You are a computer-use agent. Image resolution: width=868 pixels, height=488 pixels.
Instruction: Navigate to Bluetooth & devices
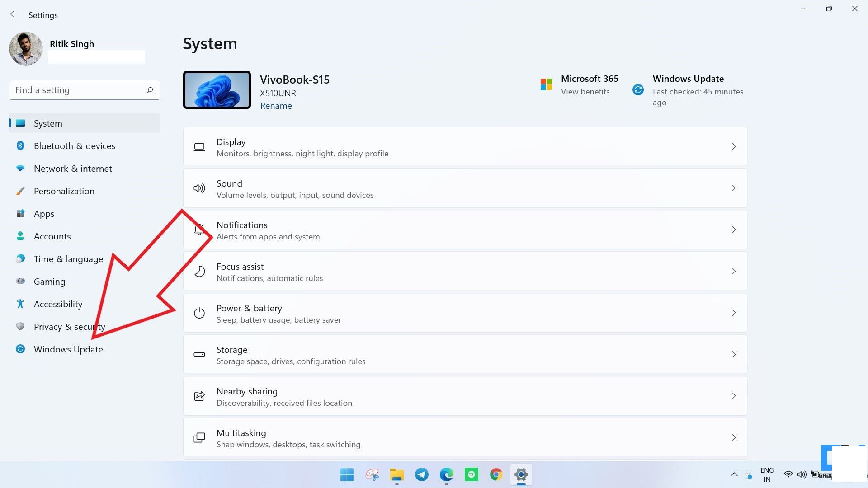[75, 145]
